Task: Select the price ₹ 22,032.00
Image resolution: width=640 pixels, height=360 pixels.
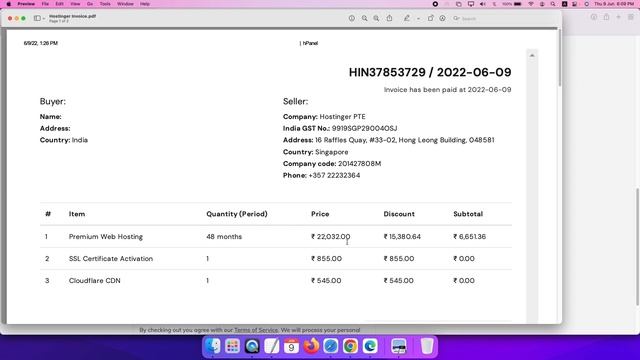Action: [331, 237]
